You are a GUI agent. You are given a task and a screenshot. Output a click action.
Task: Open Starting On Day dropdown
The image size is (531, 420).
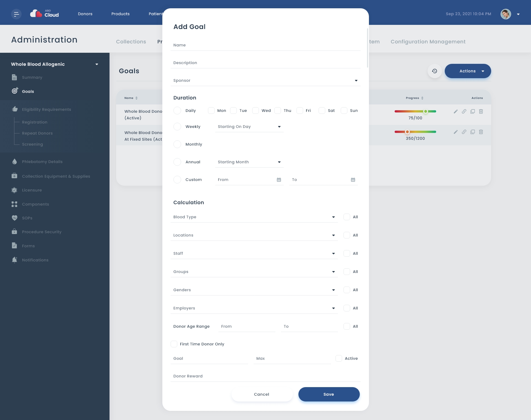(249, 127)
